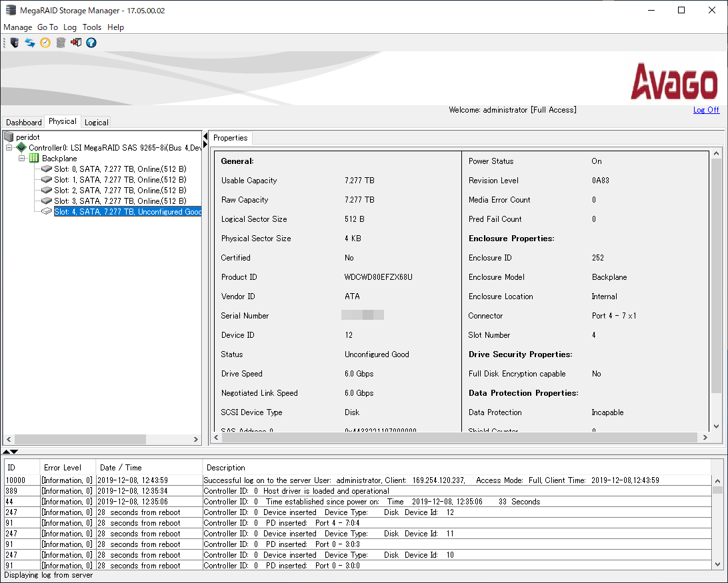Click the blue refresh arrows icon
This screenshot has width=728, height=583.
pos(30,43)
